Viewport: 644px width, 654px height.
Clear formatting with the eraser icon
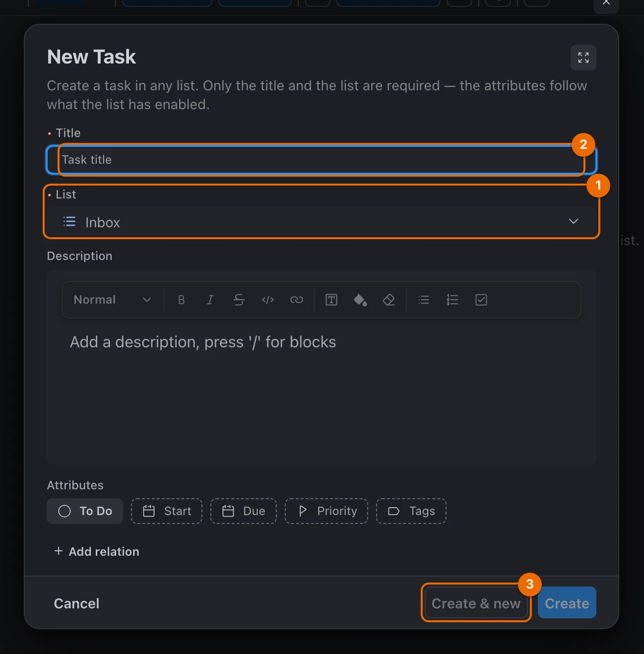(389, 300)
